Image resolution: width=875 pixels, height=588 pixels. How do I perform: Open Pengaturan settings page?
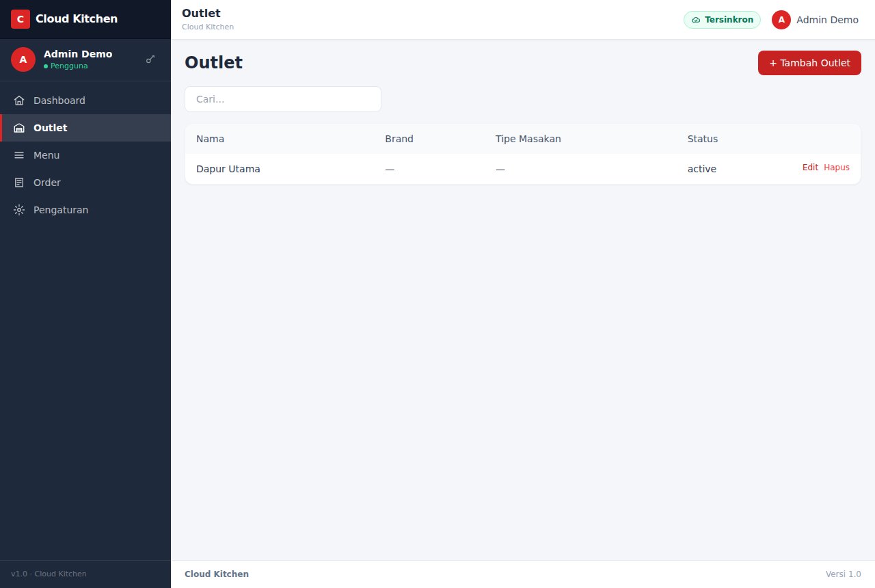coord(85,210)
